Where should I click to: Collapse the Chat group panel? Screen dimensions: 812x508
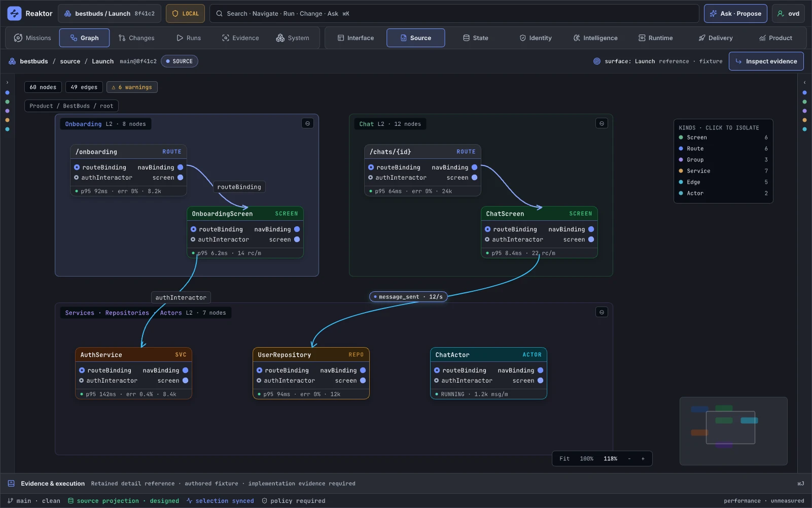(x=602, y=123)
